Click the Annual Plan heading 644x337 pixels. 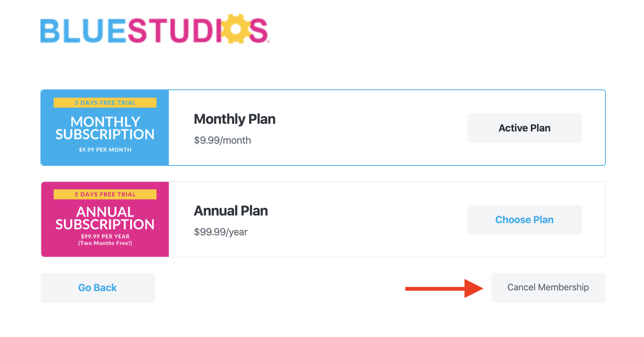(231, 211)
